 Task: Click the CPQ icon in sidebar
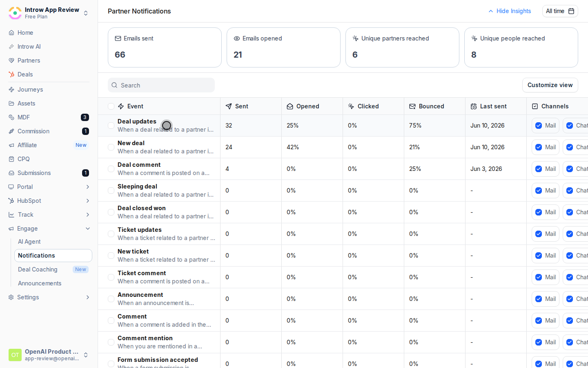point(11,159)
